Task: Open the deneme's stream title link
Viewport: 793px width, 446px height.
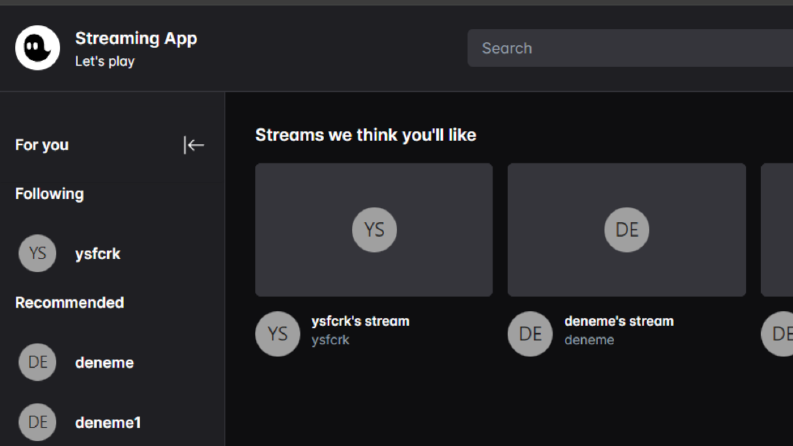Action: click(x=619, y=321)
